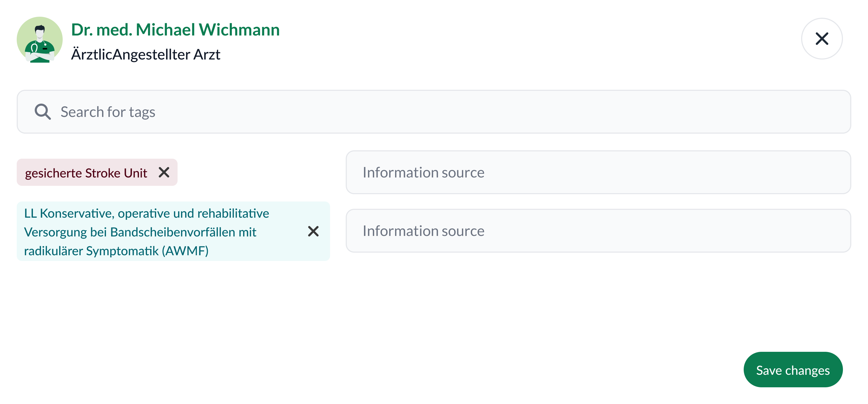Select the LL Konservative Bandscheibenvorfällen tag text
868x404 pixels.
(x=146, y=232)
